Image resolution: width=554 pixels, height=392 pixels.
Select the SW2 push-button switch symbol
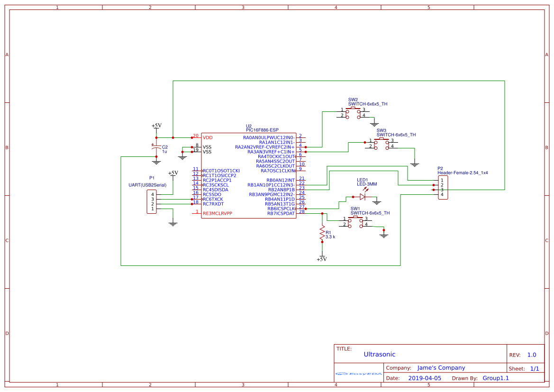(353, 112)
